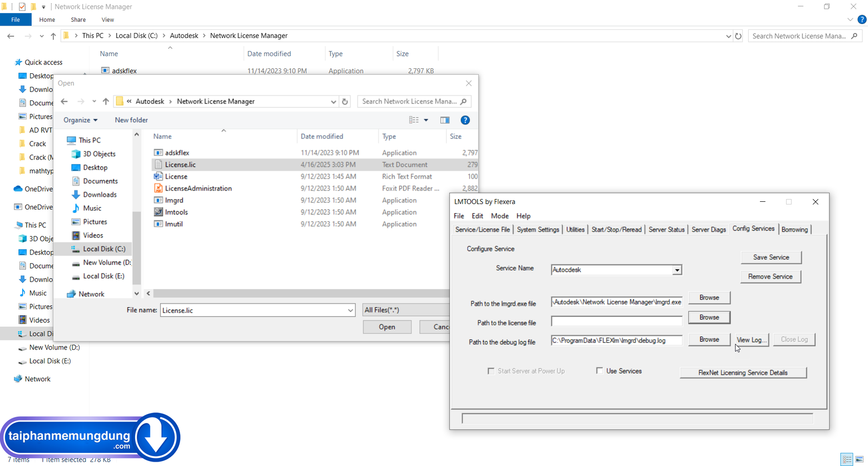Open the Service Name dropdown arrow
The image size is (868, 466).
tap(677, 270)
